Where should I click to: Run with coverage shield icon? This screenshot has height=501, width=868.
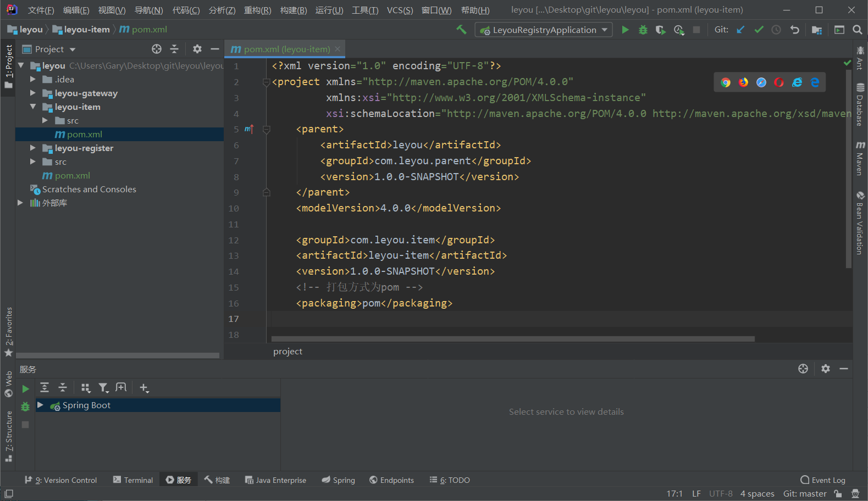point(660,30)
